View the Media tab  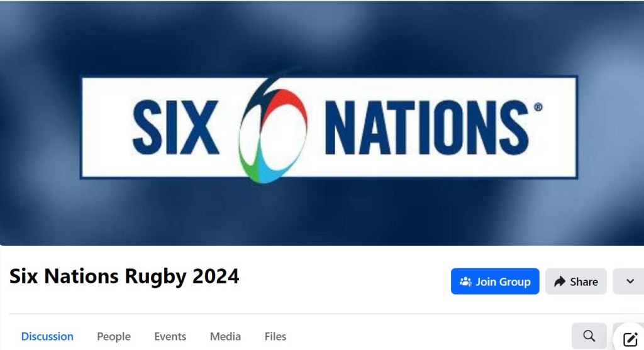[x=225, y=336]
